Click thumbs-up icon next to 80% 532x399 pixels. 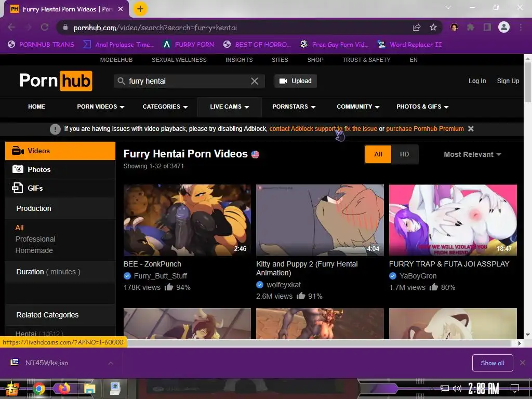(434, 287)
